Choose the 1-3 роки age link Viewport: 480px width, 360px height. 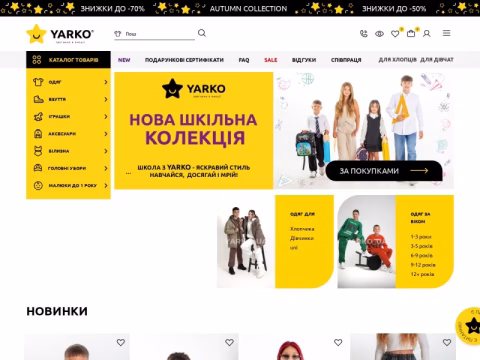(421, 237)
